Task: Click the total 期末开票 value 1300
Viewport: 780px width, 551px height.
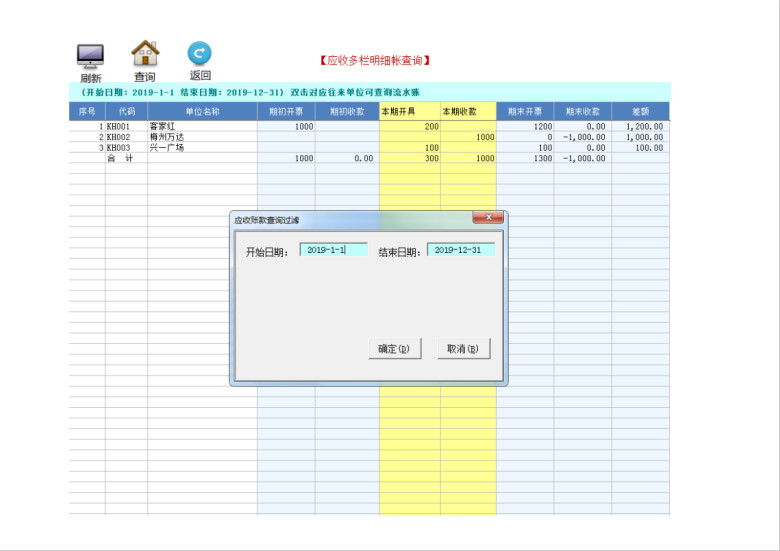Action: point(543,158)
